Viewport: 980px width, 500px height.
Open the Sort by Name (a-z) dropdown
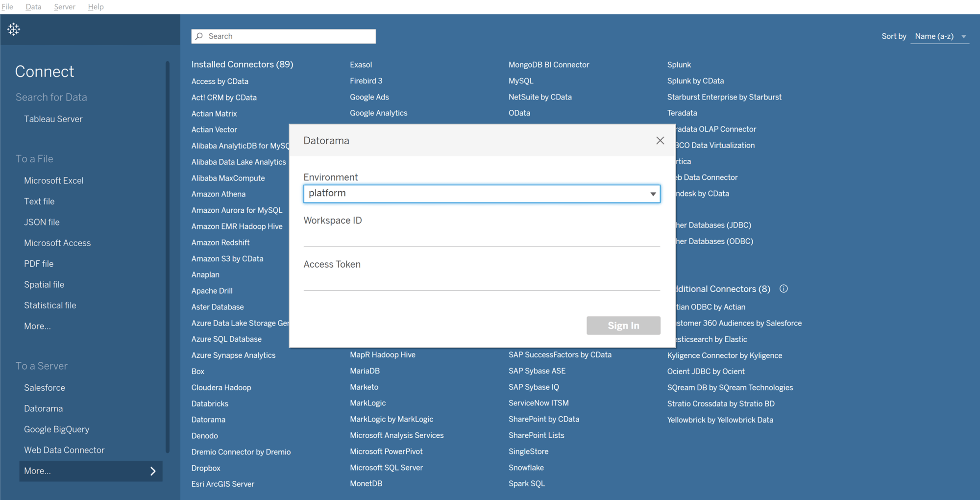coord(940,36)
